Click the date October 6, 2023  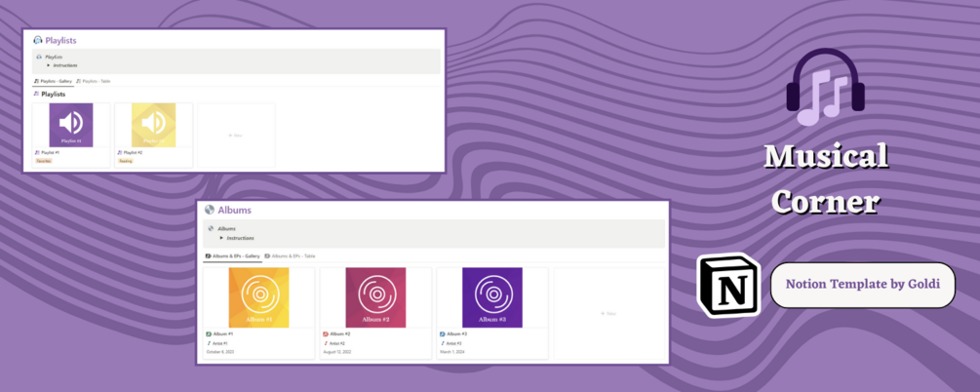click(x=220, y=352)
